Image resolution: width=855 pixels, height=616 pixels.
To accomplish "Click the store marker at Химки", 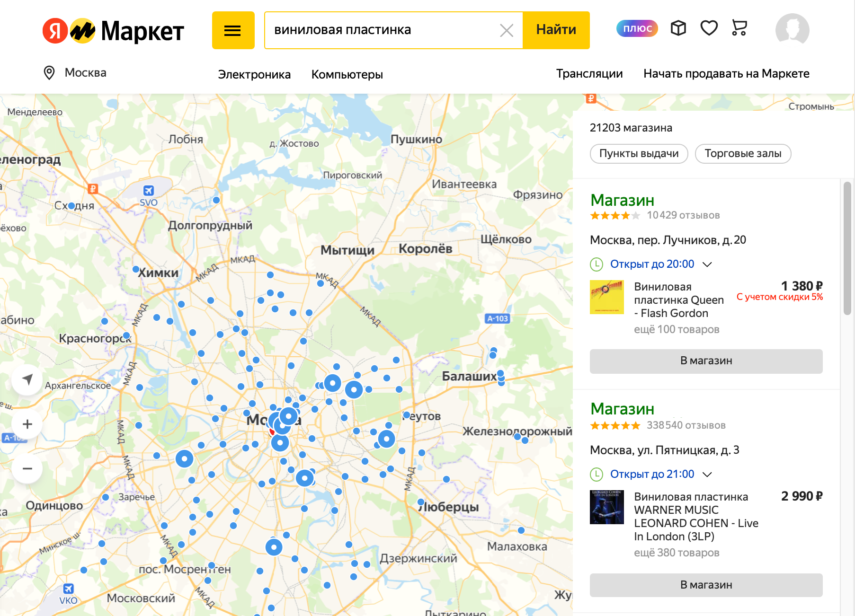I will (135, 270).
